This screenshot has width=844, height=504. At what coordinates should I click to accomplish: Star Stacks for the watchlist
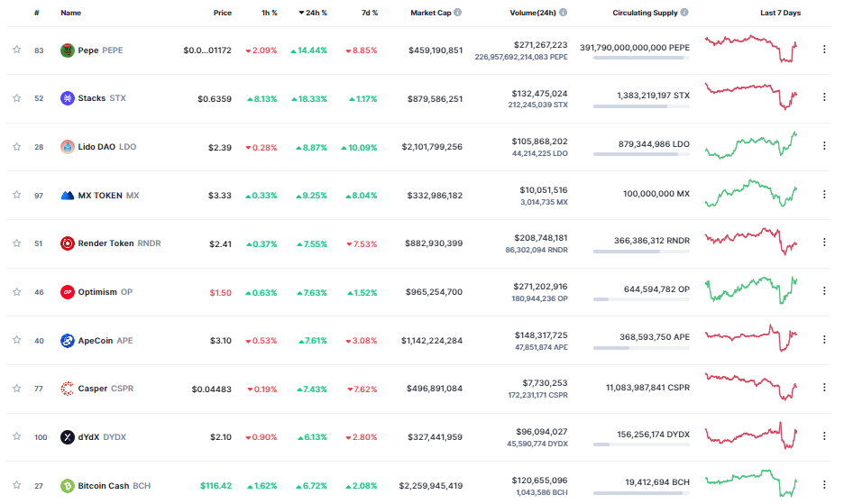(17, 98)
